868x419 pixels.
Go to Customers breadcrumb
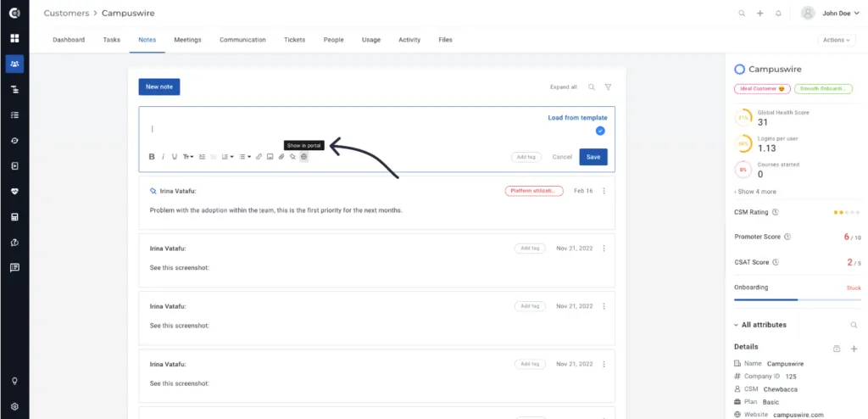65,13
